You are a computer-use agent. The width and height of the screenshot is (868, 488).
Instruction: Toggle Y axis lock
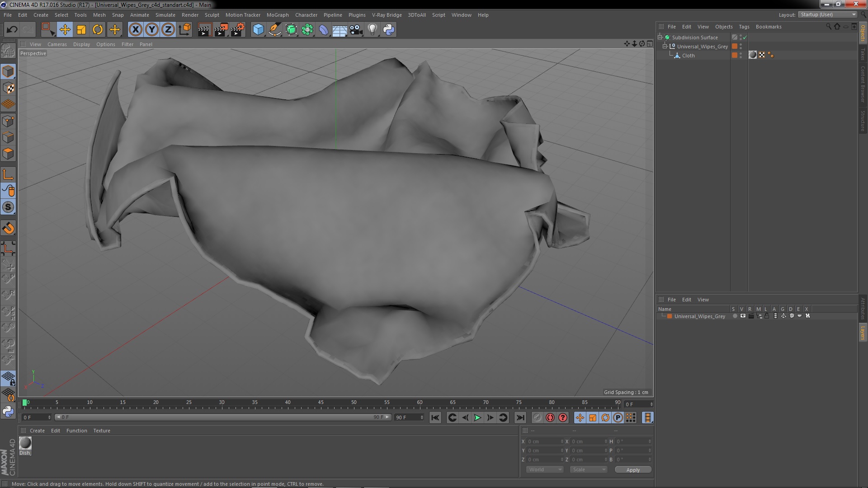click(x=152, y=30)
